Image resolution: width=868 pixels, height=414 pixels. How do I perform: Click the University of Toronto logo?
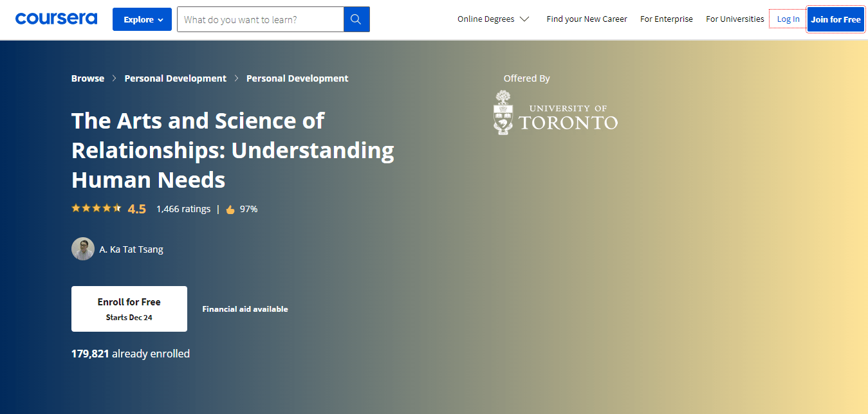pyautogui.click(x=555, y=113)
